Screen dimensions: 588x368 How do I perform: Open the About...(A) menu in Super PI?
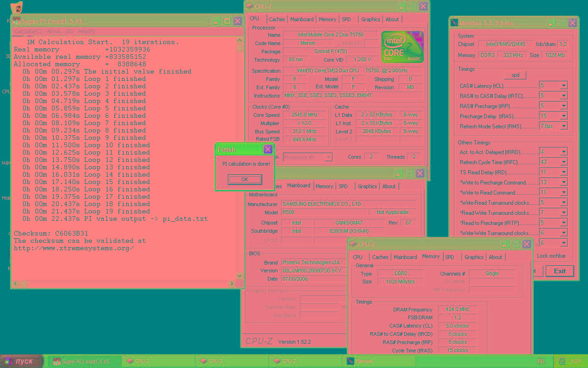click(x=60, y=31)
